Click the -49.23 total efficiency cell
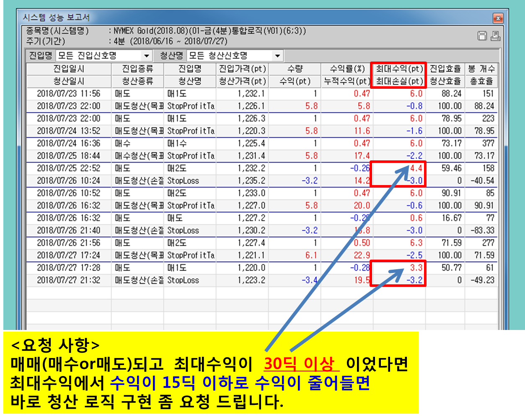Image resolution: width=525 pixels, height=420 pixels. pyautogui.click(x=482, y=280)
